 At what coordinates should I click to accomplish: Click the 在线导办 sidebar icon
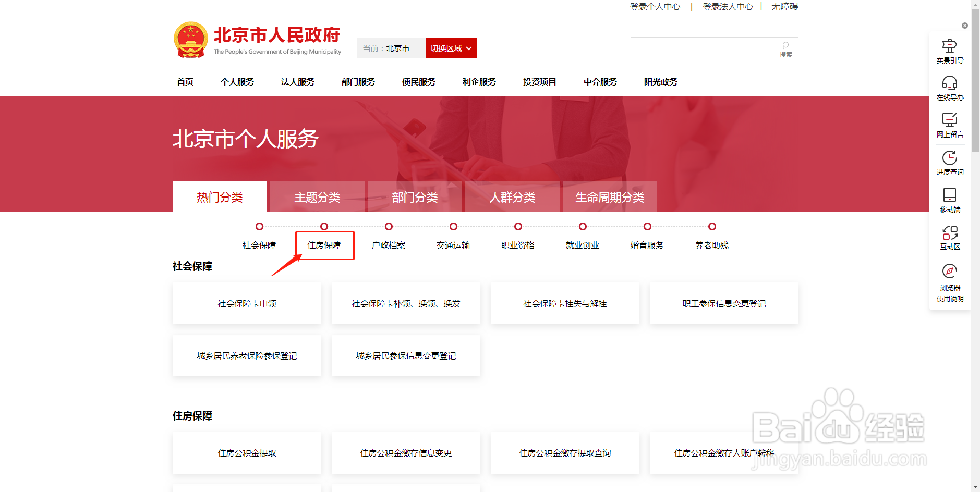950,89
